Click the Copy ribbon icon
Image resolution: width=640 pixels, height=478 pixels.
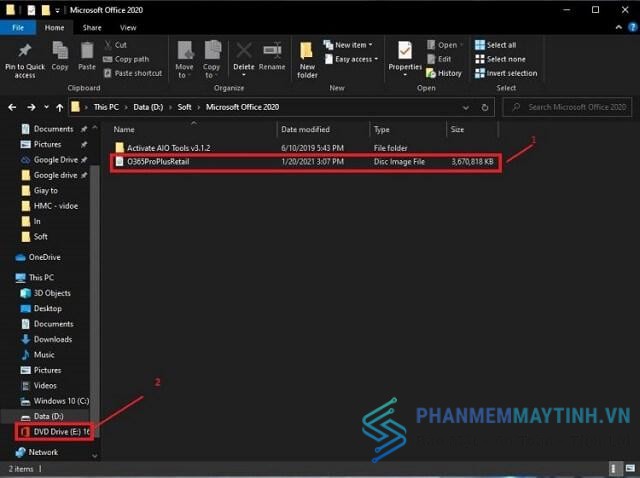(x=60, y=51)
